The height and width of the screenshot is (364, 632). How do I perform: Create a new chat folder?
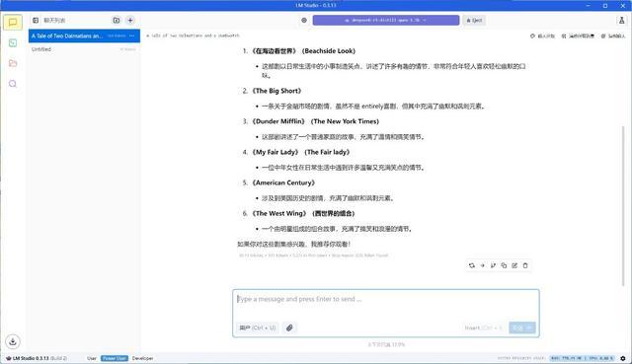click(x=117, y=20)
